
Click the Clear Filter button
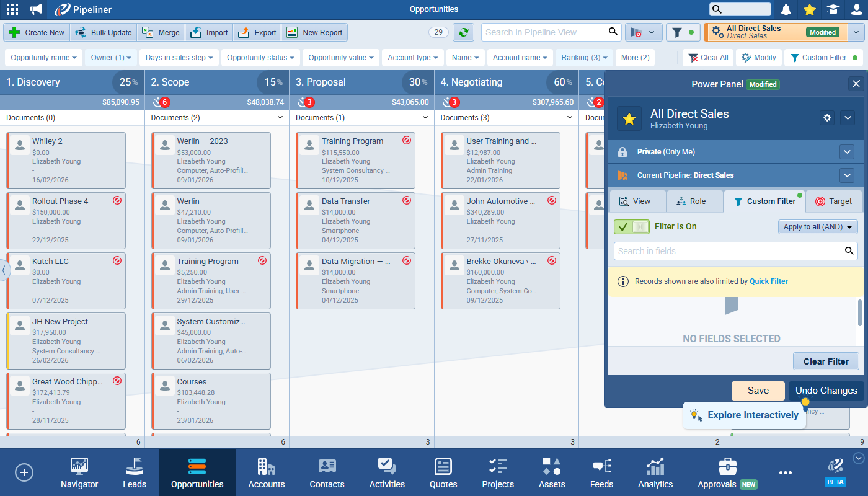point(826,361)
